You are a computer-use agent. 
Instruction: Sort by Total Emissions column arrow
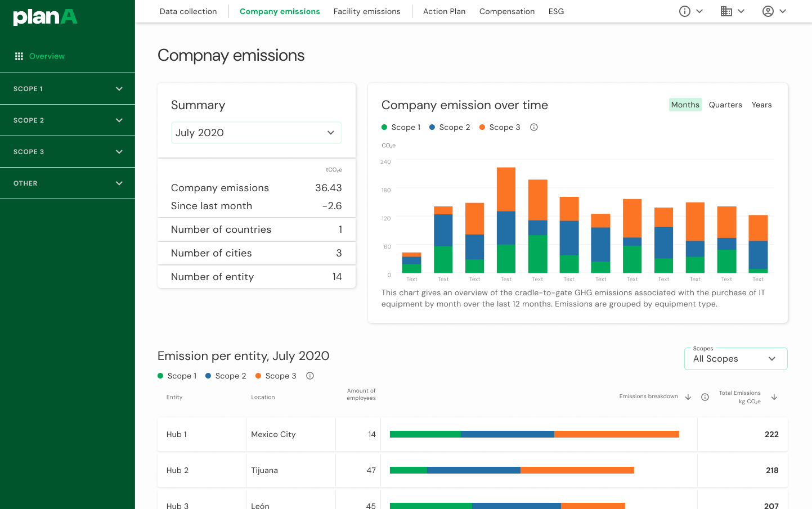[774, 397]
